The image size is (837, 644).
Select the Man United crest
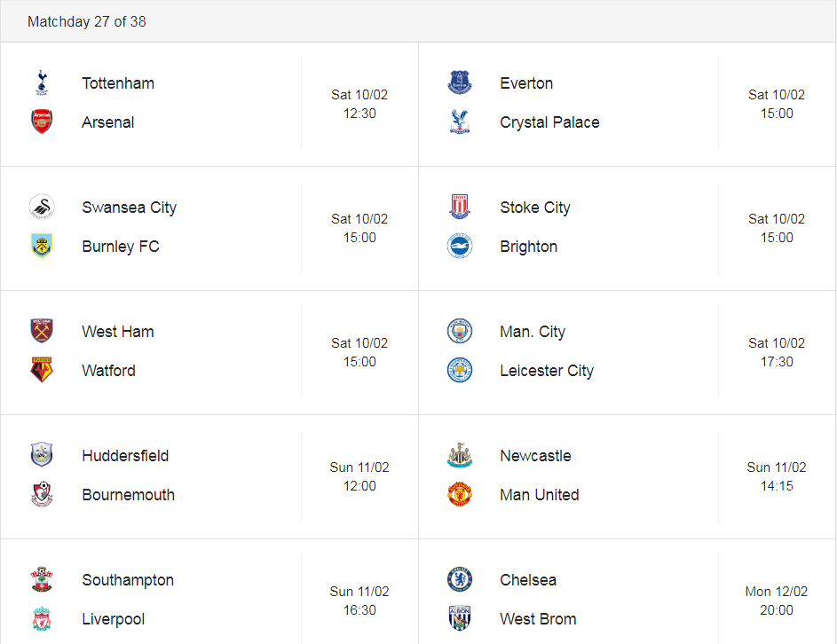click(x=460, y=495)
